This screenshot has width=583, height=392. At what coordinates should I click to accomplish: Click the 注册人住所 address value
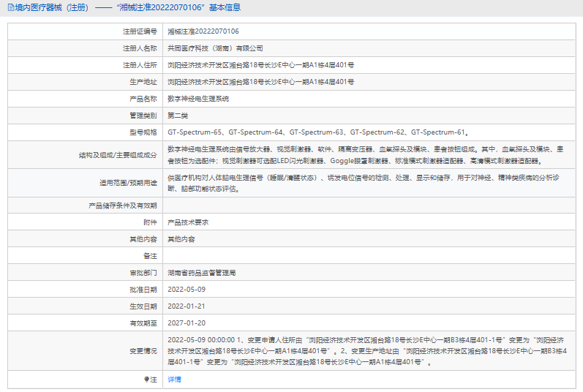[x=260, y=65]
